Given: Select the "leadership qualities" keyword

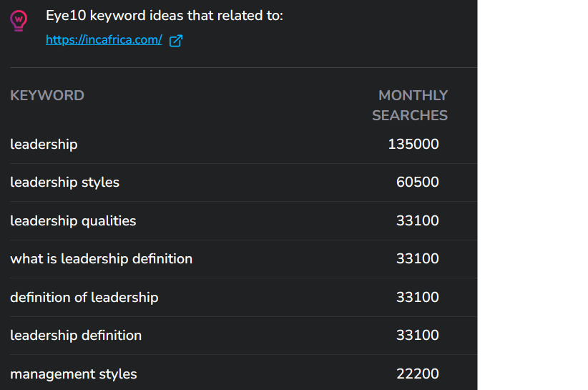Looking at the screenshot, I should [x=73, y=221].
